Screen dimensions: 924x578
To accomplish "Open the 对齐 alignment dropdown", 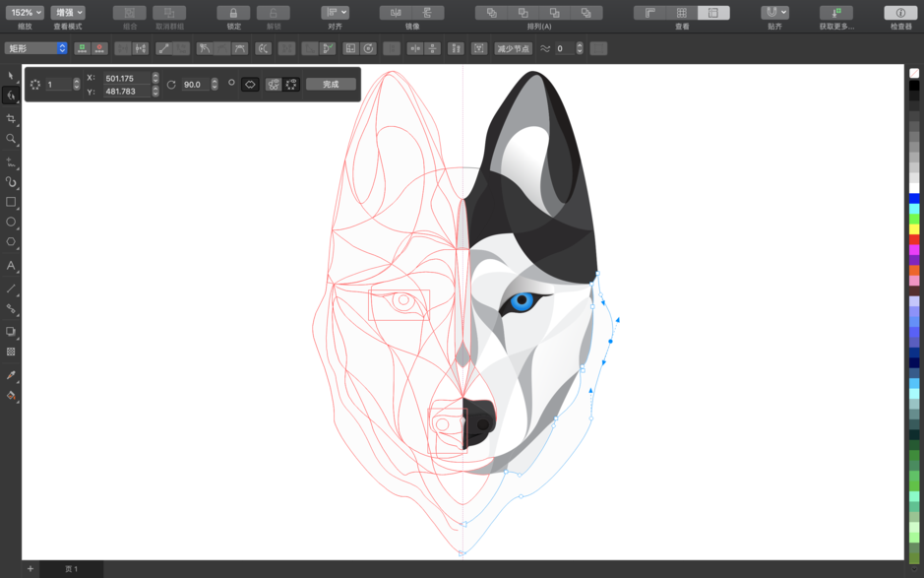I will point(335,11).
